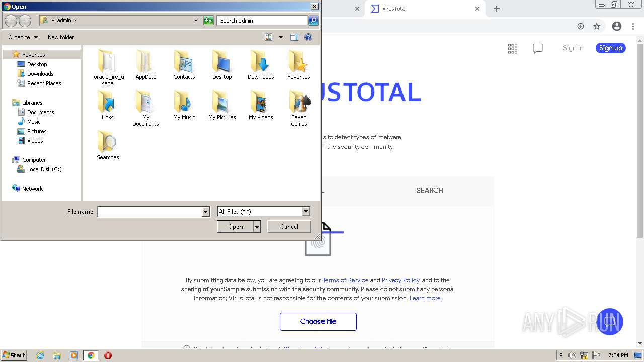Click the New folder button

61,37
